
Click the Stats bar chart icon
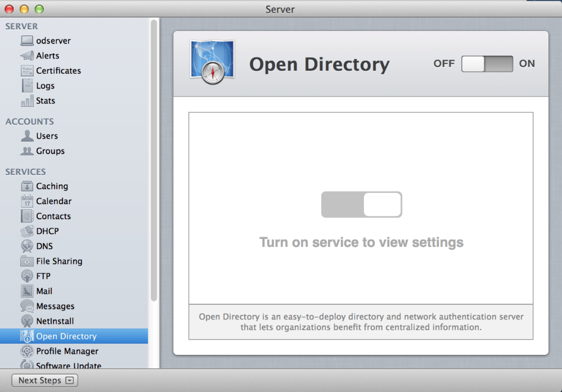27,101
